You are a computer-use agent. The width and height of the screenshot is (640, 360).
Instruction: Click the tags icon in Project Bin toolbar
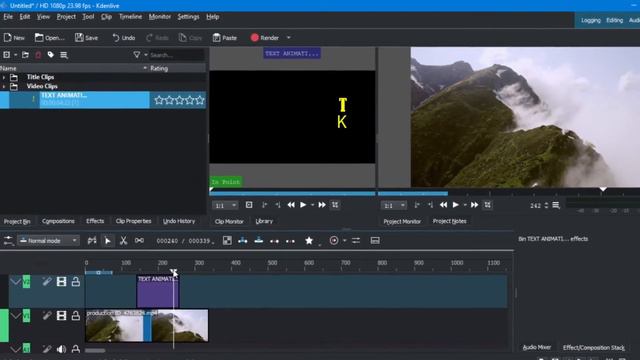pyautogui.click(x=51, y=55)
